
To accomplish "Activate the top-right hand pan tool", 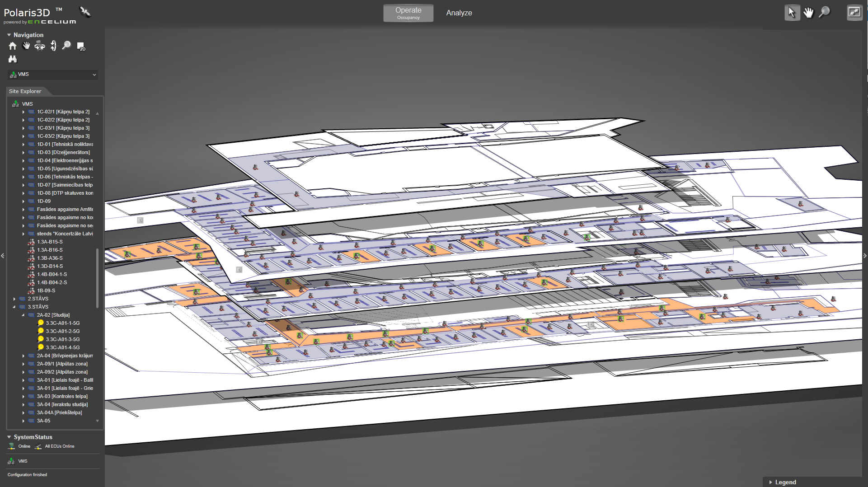I will pos(808,13).
